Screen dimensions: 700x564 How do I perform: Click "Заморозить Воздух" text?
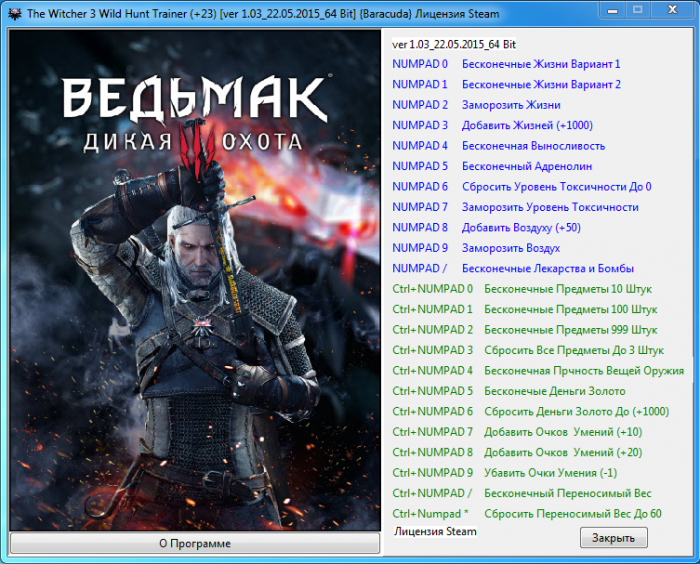point(511,248)
